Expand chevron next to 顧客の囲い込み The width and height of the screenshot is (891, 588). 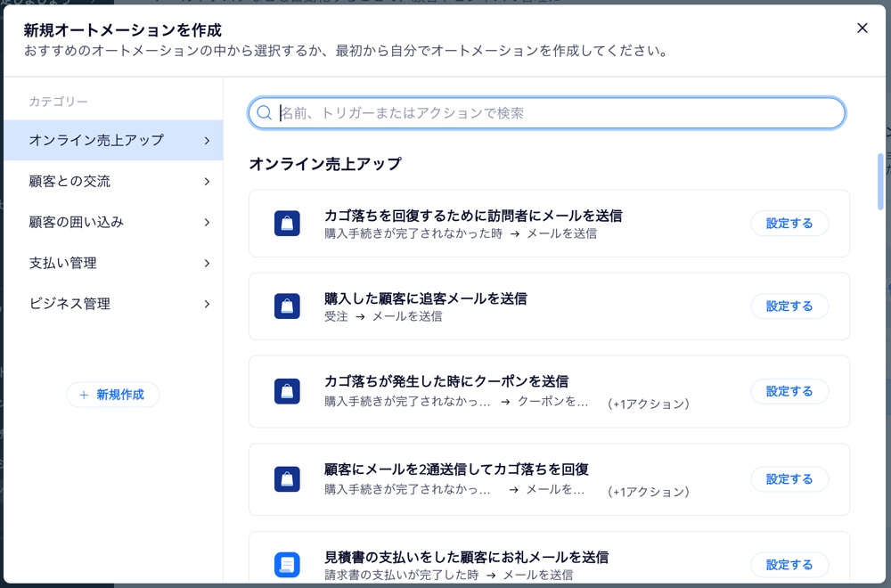tap(207, 222)
